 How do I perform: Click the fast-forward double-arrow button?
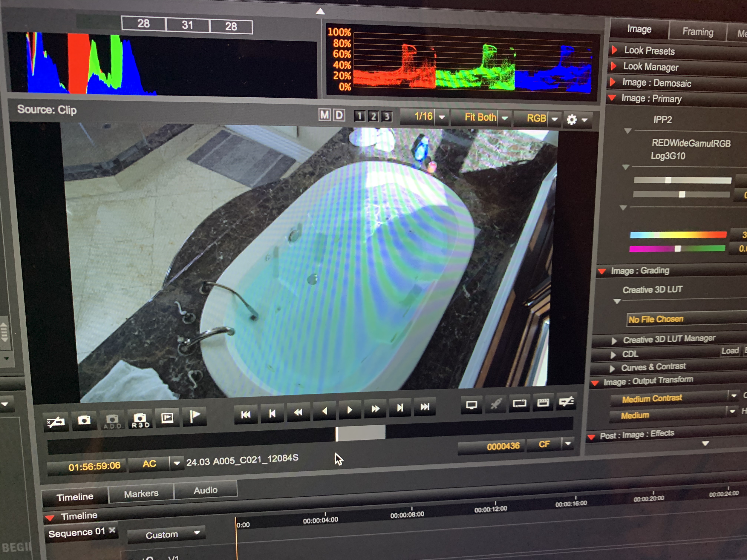tap(375, 409)
